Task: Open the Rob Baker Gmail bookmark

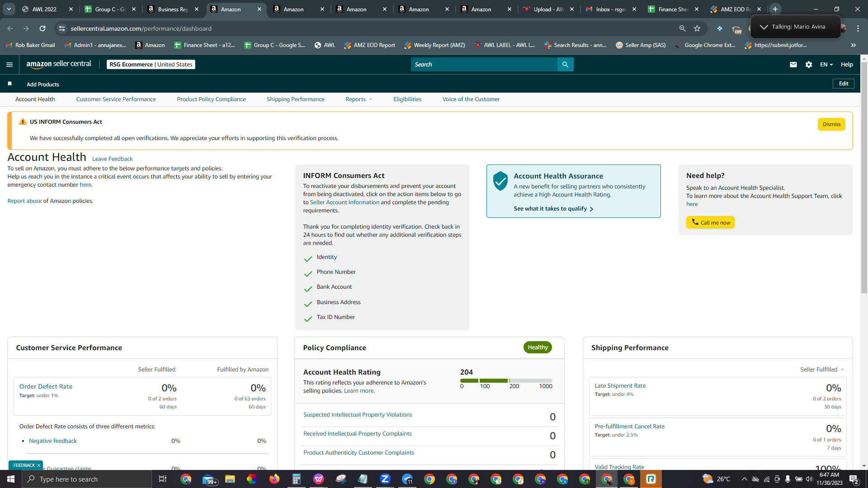Action: click(30, 45)
